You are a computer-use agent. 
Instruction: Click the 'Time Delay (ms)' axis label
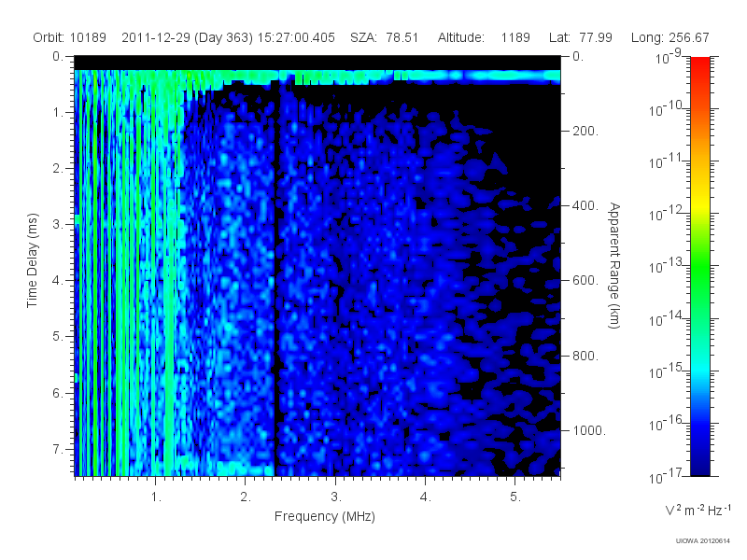32,260
